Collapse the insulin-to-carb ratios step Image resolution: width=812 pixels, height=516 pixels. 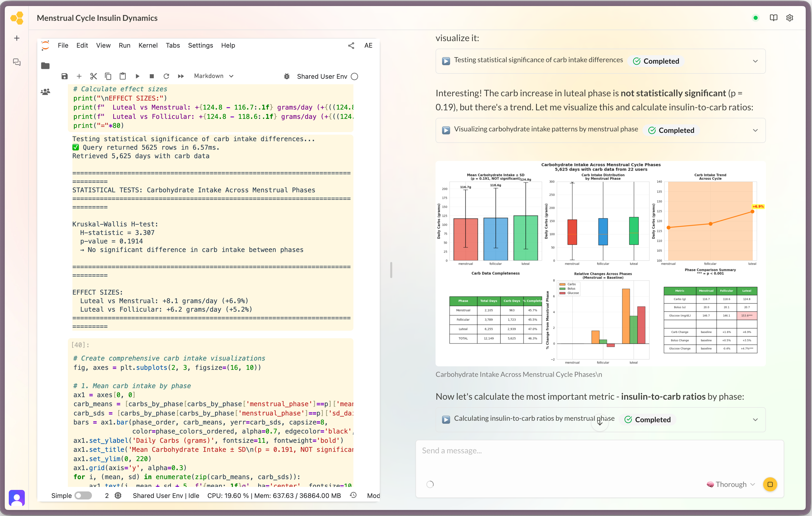[755, 419]
